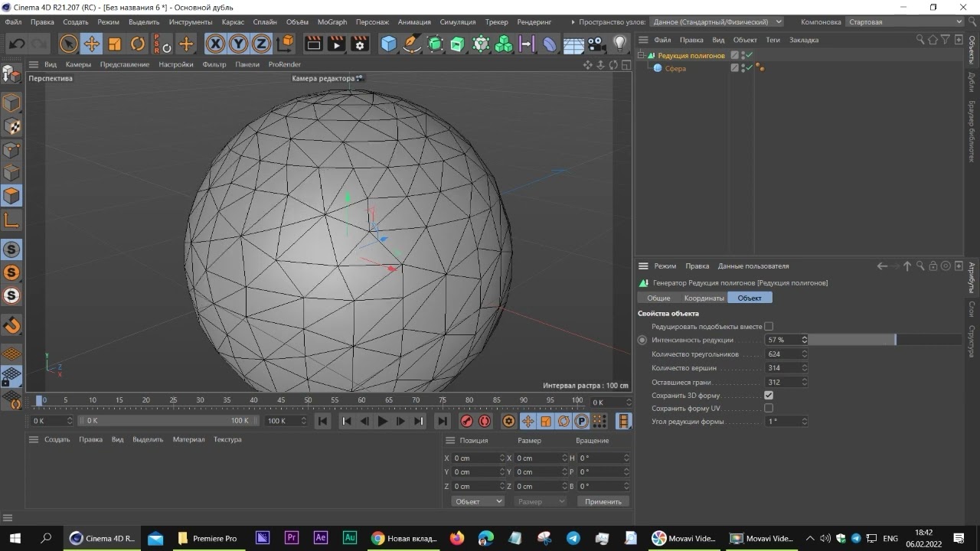980x551 pixels.
Task: Select the Scale tool
Action: pos(115,44)
